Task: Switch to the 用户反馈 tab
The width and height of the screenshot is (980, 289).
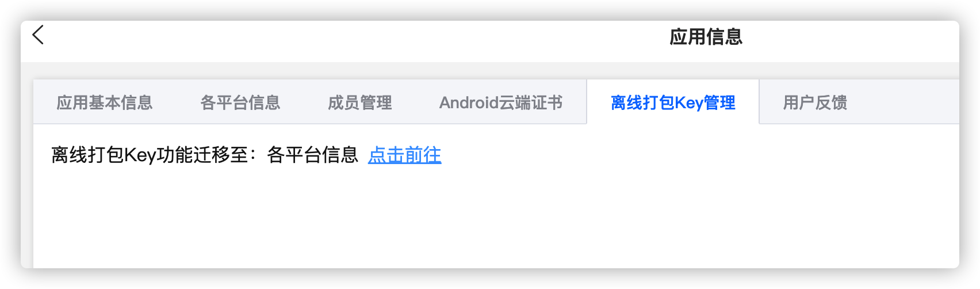Action: click(x=815, y=102)
